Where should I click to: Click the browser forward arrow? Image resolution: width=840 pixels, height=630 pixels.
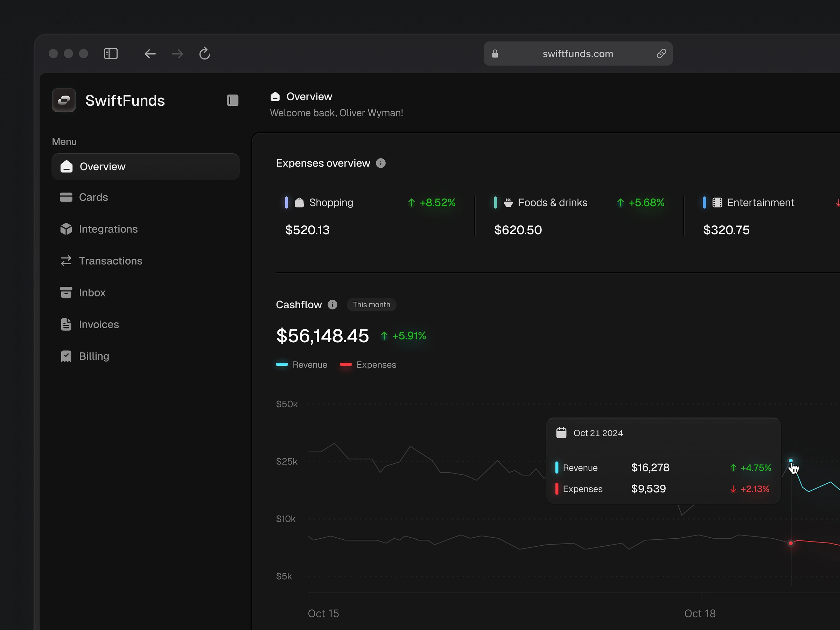click(x=177, y=54)
